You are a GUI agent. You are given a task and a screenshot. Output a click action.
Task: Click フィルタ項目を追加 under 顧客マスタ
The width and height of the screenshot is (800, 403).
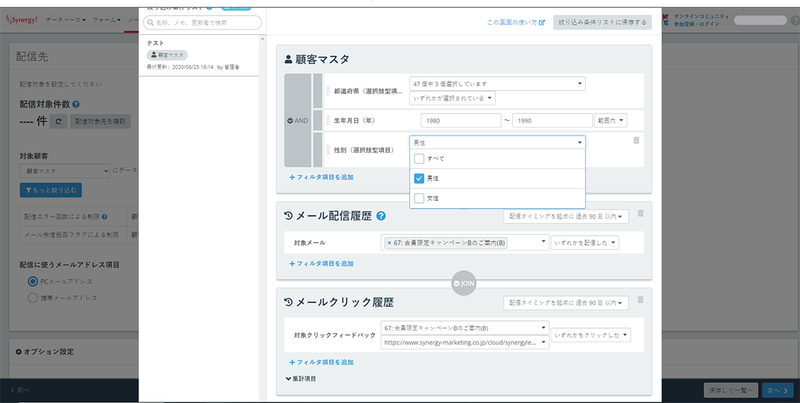(x=321, y=177)
